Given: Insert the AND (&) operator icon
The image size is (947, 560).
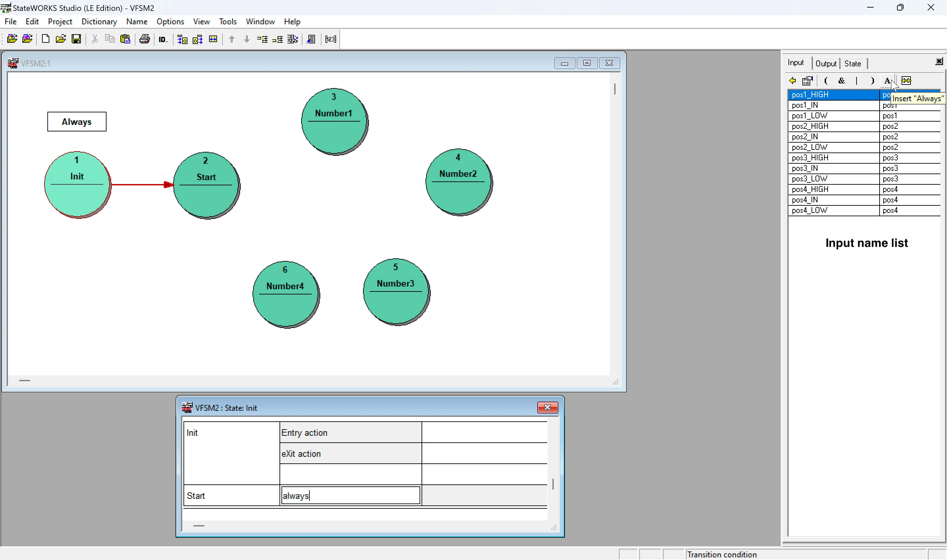Looking at the screenshot, I should coord(842,81).
